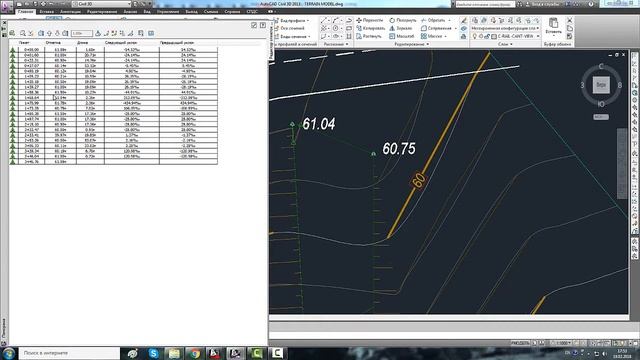Click the Отметка column header
640x360 pixels.
tap(60, 42)
